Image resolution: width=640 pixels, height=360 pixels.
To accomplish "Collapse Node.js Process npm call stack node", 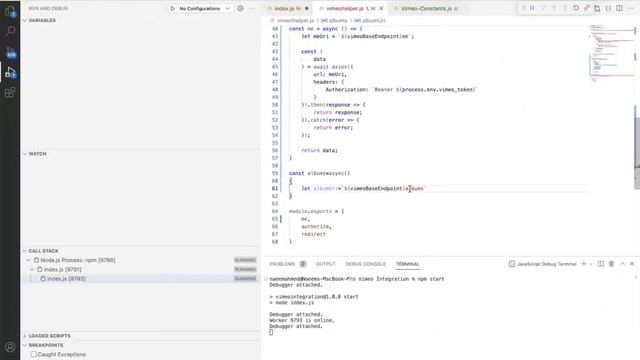I will [29, 260].
